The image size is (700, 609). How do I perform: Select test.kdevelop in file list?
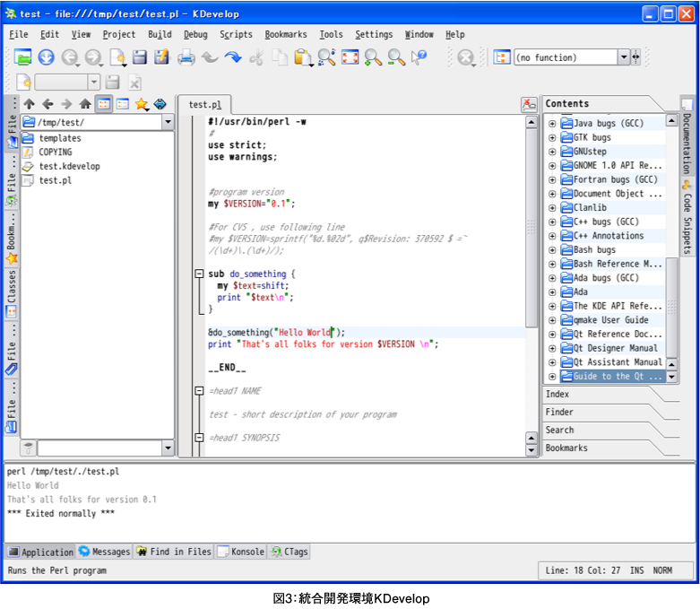pyautogui.click(x=69, y=166)
